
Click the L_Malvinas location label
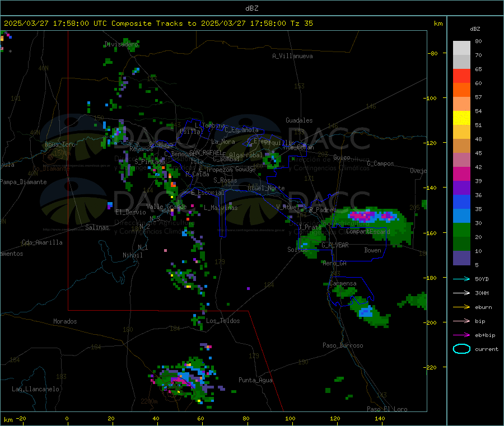[x=221, y=208]
